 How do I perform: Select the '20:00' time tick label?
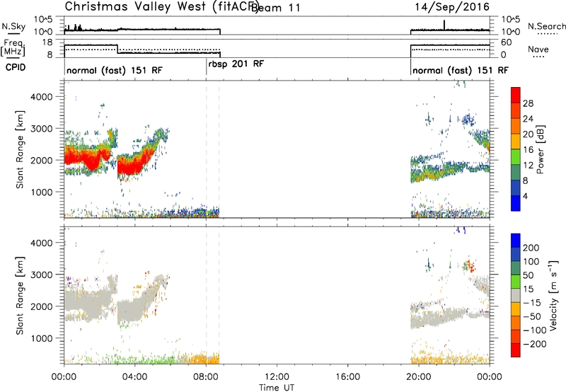pos(419,377)
